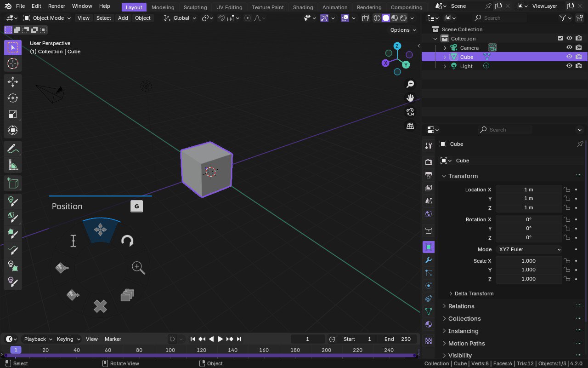Open the Global transform orientation dropdown

click(180, 18)
